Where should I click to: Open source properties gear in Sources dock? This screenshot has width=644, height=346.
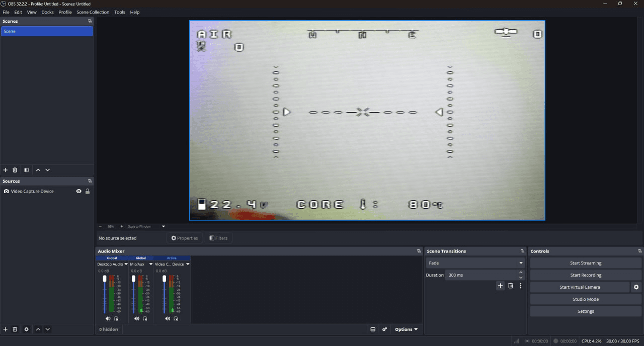(27, 329)
